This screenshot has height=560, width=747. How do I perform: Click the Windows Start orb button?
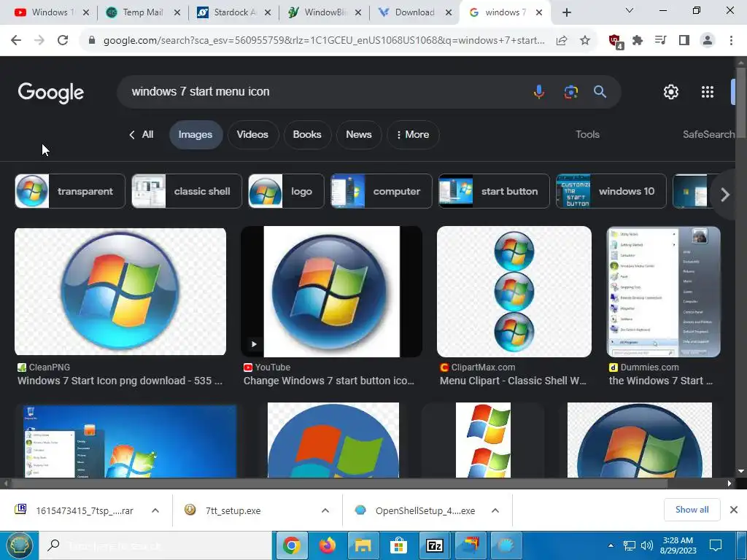19,545
